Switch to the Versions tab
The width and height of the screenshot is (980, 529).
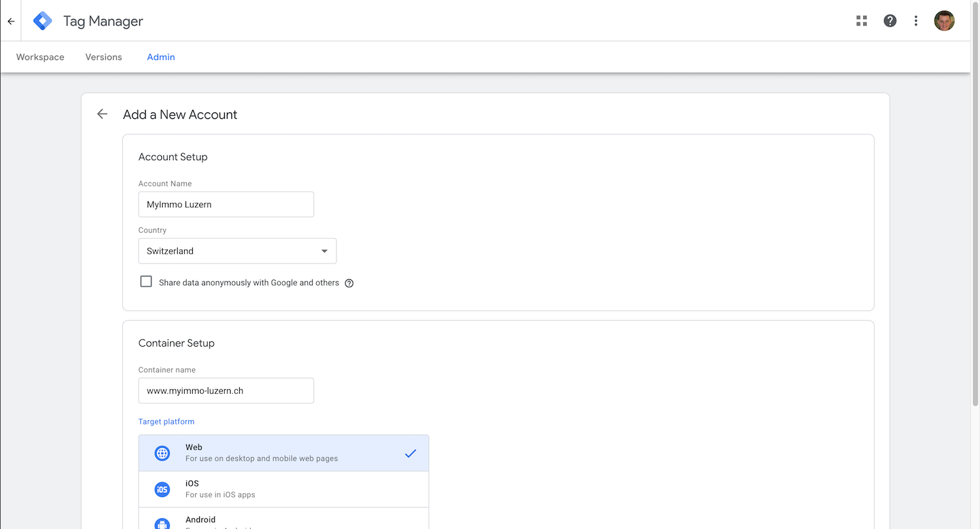point(104,57)
